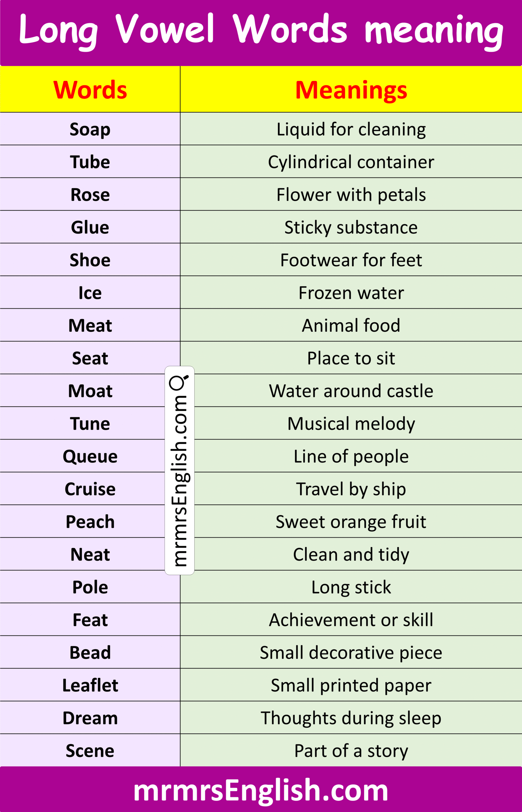Click the word "Shoe"
Screen dimensions: 522x812
pos(90,260)
